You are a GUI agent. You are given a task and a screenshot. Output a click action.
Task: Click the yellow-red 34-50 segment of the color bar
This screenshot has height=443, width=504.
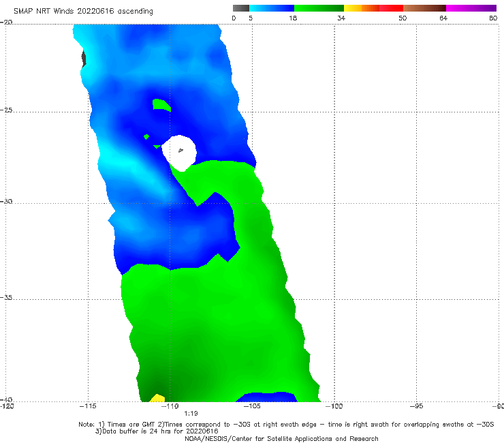click(x=373, y=8)
